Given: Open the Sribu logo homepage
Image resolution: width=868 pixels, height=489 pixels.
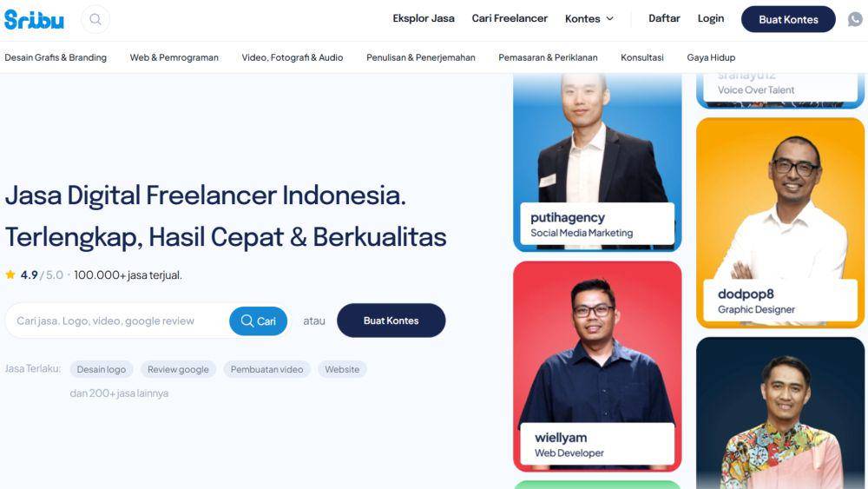Looking at the screenshot, I should (x=35, y=19).
